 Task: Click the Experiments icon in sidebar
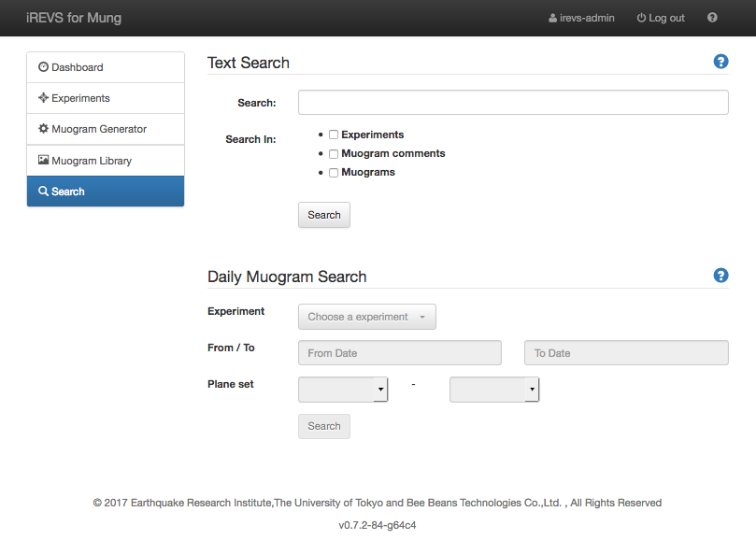[43, 98]
